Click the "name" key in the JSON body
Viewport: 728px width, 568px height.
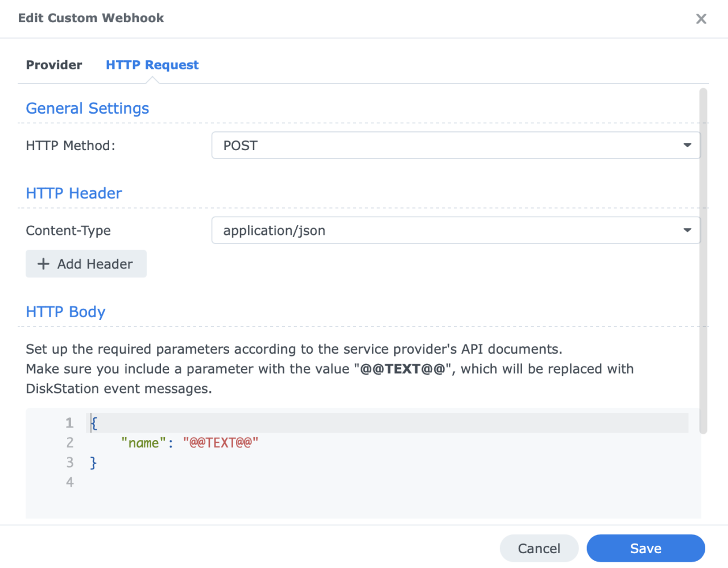pos(143,443)
